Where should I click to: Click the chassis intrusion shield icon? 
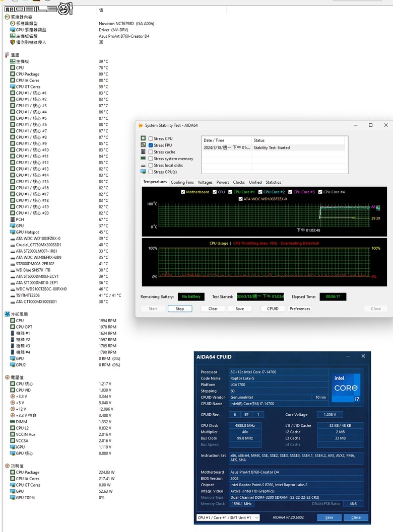[x=13, y=42]
